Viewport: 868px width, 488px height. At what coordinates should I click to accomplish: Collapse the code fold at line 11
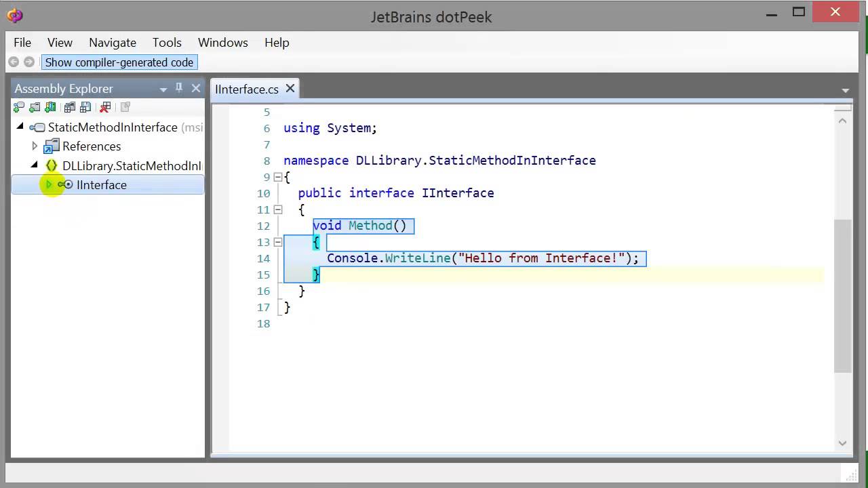277,209
